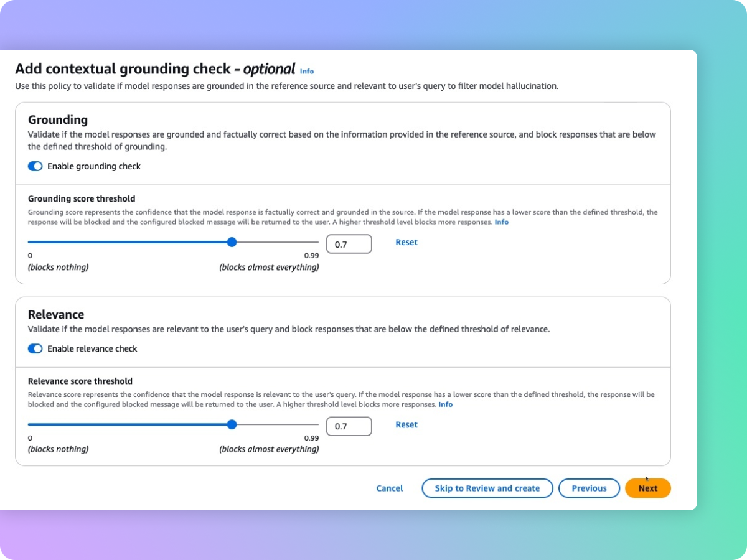Click the Relevance score slider handle
Image resolution: width=747 pixels, height=560 pixels.
(232, 424)
